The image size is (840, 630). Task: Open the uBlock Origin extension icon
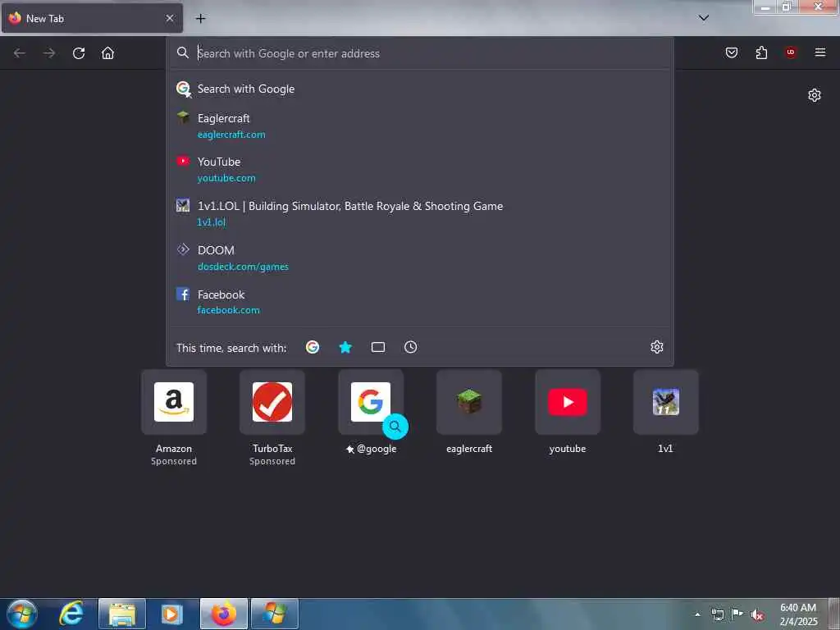[791, 52]
